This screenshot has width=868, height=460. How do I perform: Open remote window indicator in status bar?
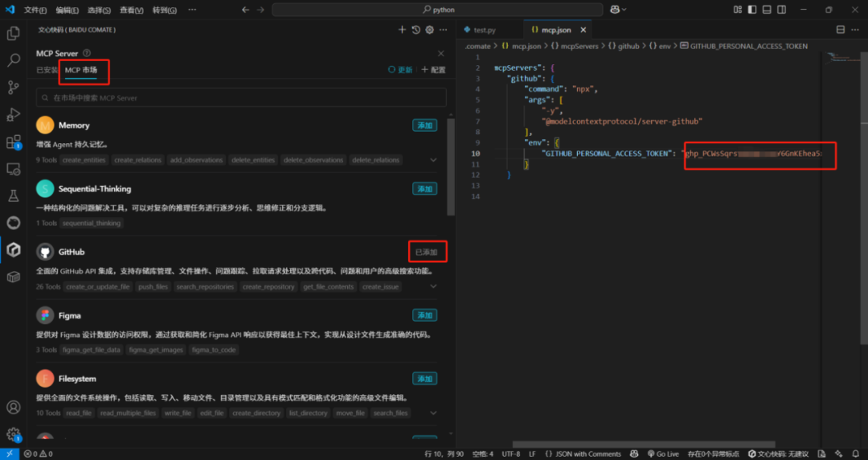point(10,454)
